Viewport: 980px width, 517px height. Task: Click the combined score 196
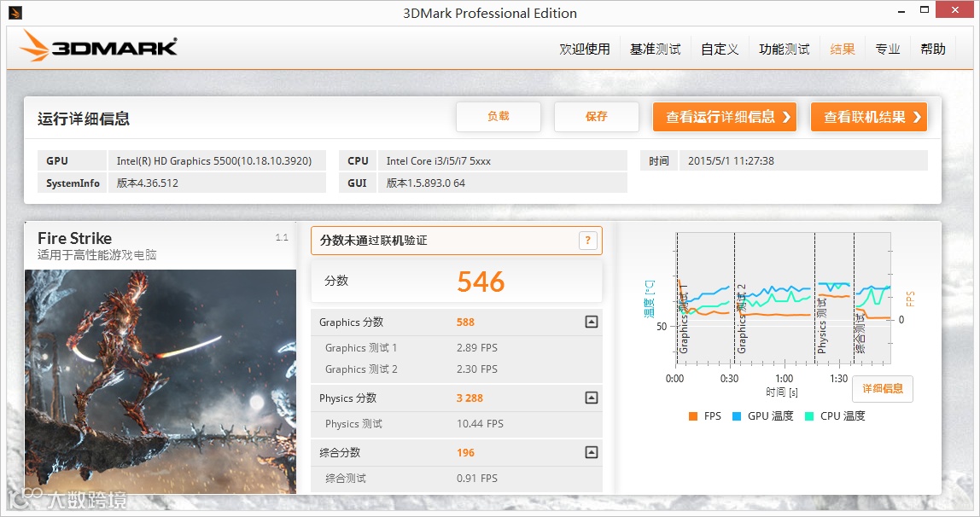tap(465, 453)
